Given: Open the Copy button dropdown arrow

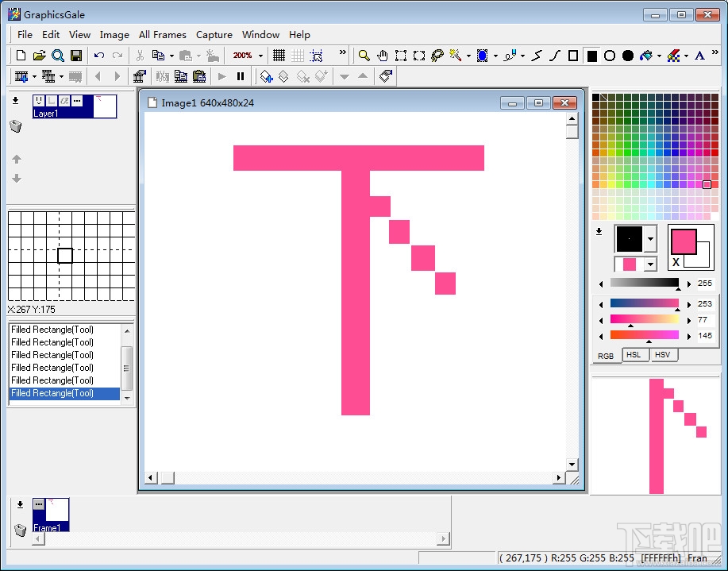Looking at the screenshot, I should point(171,56).
